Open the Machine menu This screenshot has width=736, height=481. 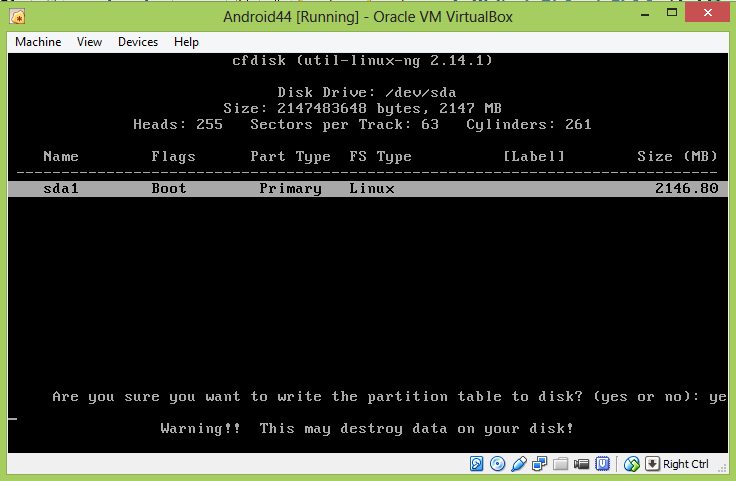pos(38,42)
